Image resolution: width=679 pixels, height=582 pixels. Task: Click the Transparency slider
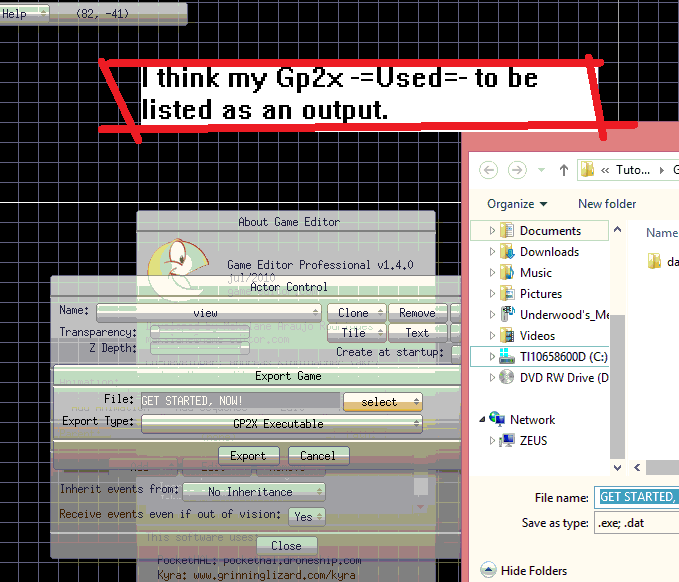199,332
